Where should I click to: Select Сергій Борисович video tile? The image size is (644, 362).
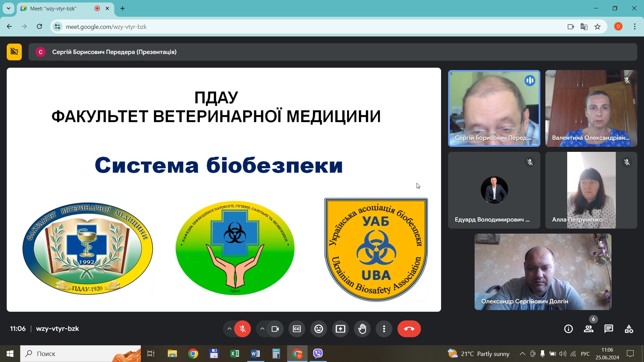tap(494, 108)
